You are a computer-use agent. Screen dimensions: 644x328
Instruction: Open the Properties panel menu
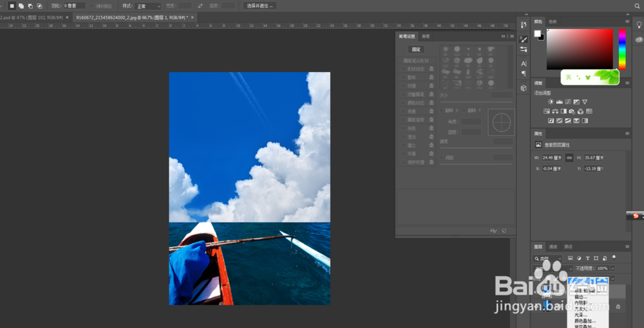627,134
